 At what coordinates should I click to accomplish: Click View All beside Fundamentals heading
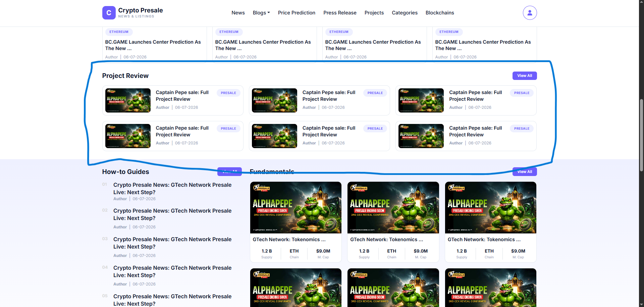(x=525, y=172)
